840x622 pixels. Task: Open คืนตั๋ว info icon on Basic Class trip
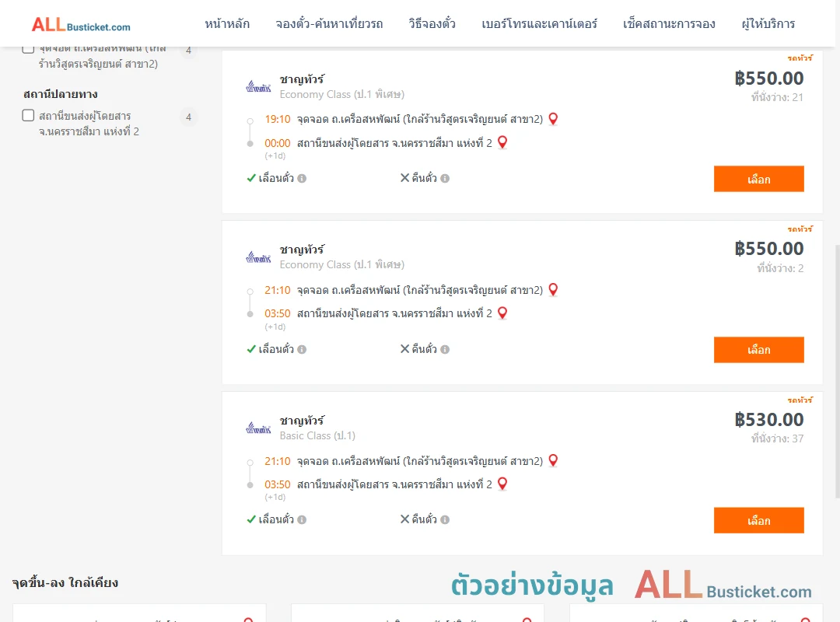pyautogui.click(x=445, y=519)
